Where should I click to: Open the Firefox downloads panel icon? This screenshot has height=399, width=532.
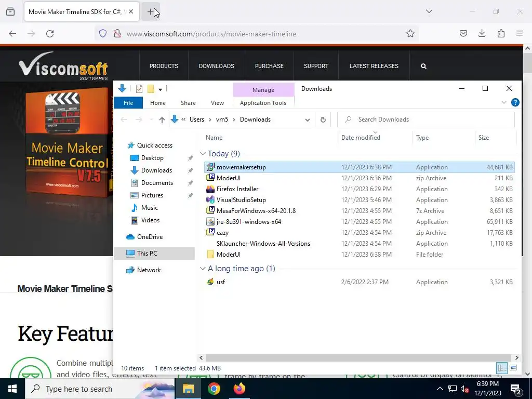[482, 34]
